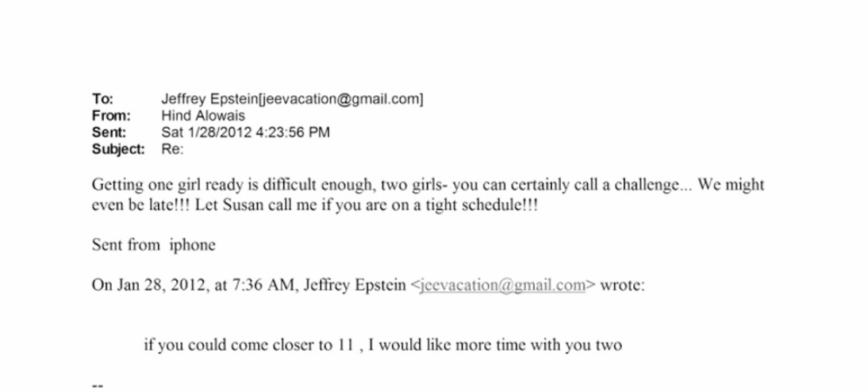Click the "From:" header label
Viewport: 868px width, 392px height.
[x=109, y=116]
